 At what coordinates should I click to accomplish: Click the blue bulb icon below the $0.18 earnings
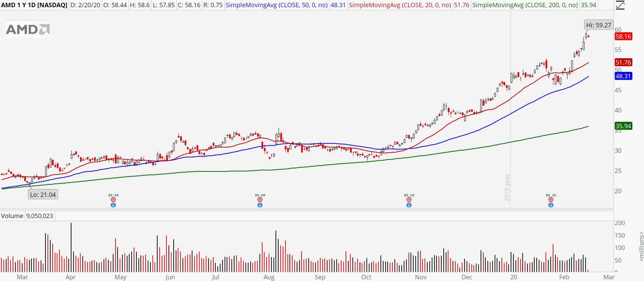(x=409, y=205)
